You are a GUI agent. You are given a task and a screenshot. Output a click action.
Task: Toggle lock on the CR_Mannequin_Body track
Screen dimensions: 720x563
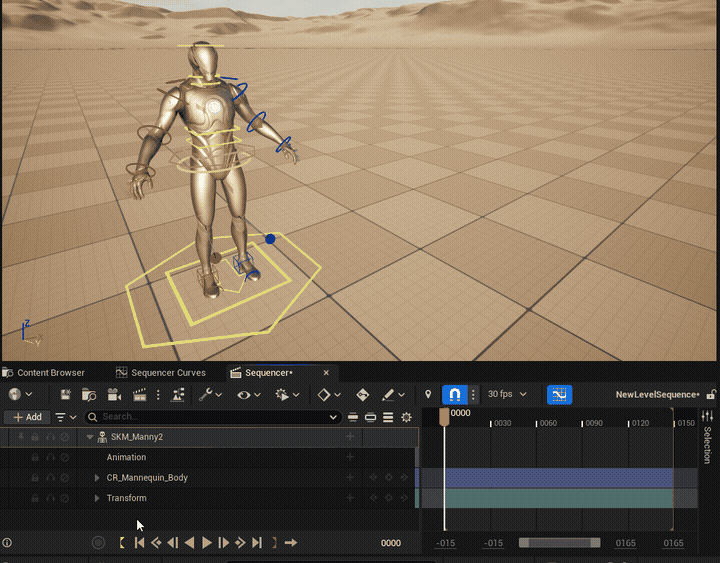35,478
